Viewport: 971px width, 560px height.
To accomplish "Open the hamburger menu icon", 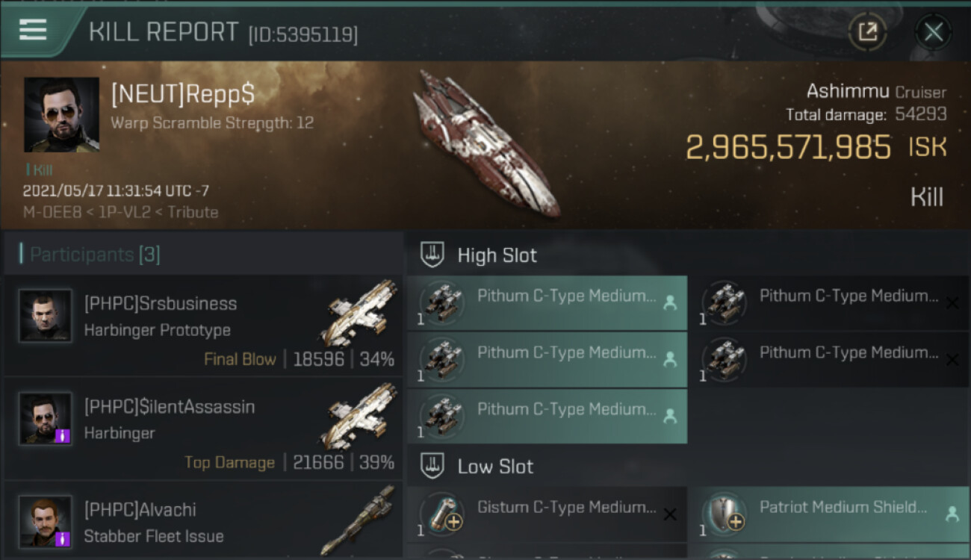I will coord(33,30).
